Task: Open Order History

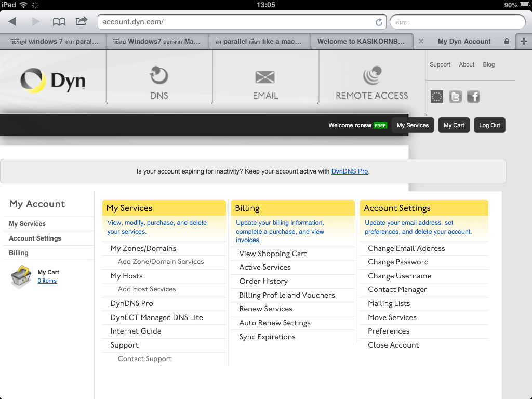Action: (x=263, y=281)
